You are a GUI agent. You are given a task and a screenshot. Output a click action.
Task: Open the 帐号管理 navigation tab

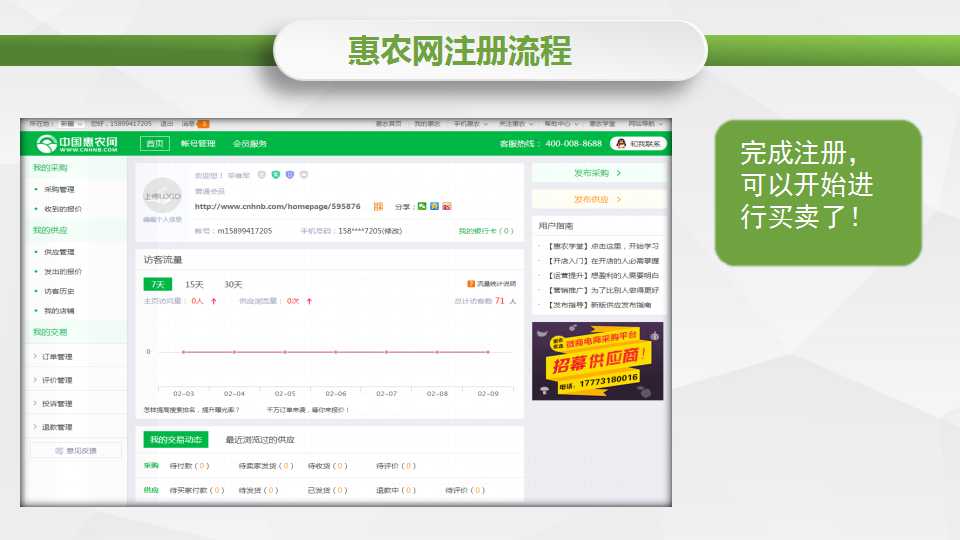tap(197, 144)
